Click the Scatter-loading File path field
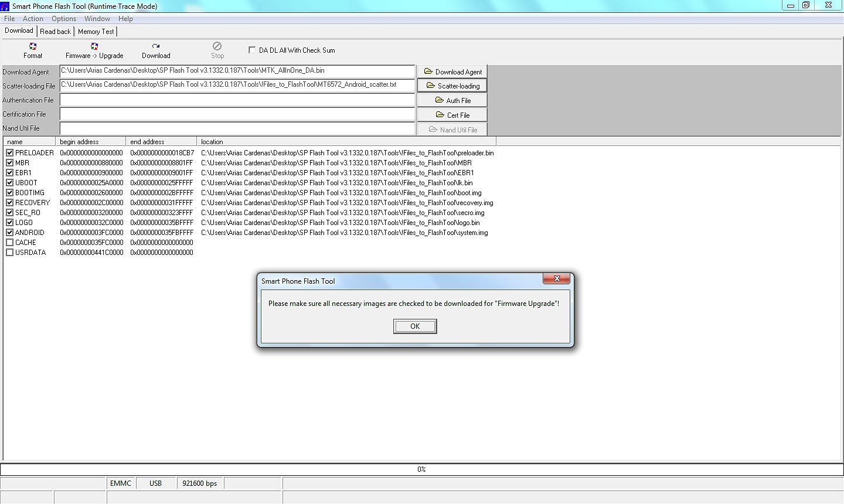844x504 pixels. click(x=237, y=85)
